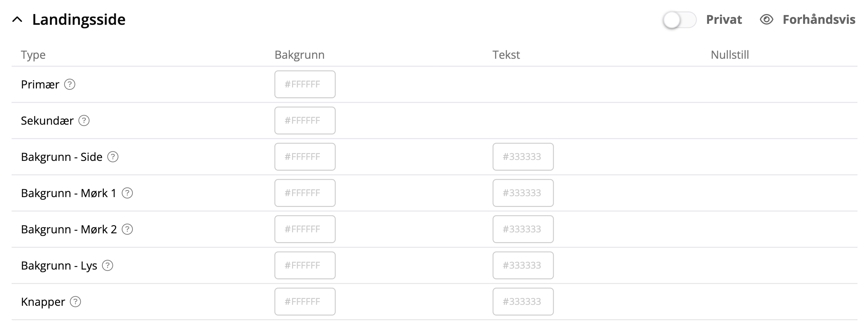The image size is (868, 327).
Task: Click Bakgrunn - Side text color field
Action: pyautogui.click(x=523, y=157)
